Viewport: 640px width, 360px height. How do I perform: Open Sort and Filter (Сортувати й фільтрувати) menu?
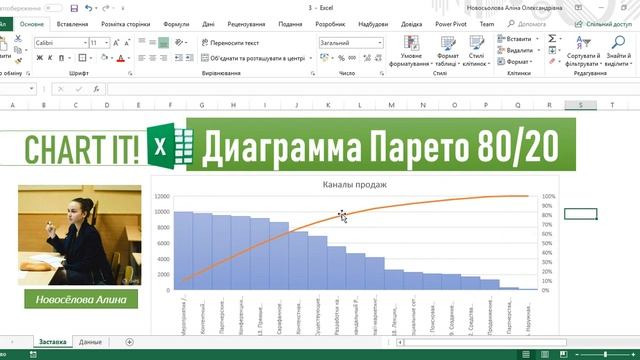pos(583,51)
